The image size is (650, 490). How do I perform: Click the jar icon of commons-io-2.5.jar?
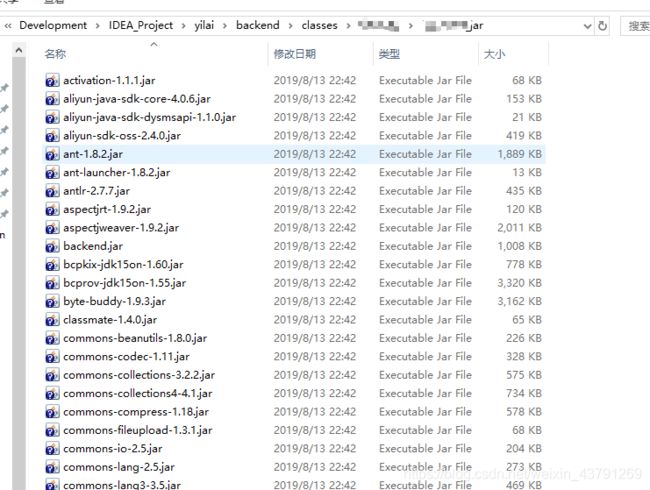pos(52,449)
